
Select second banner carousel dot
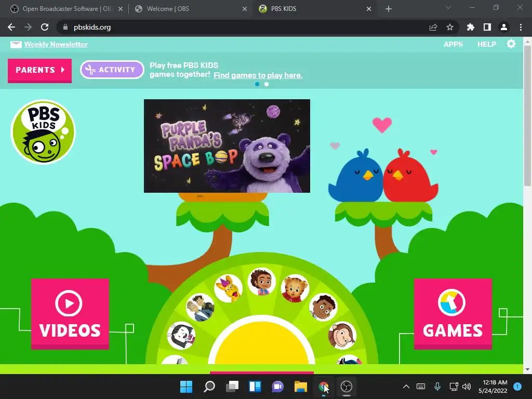tap(267, 84)
